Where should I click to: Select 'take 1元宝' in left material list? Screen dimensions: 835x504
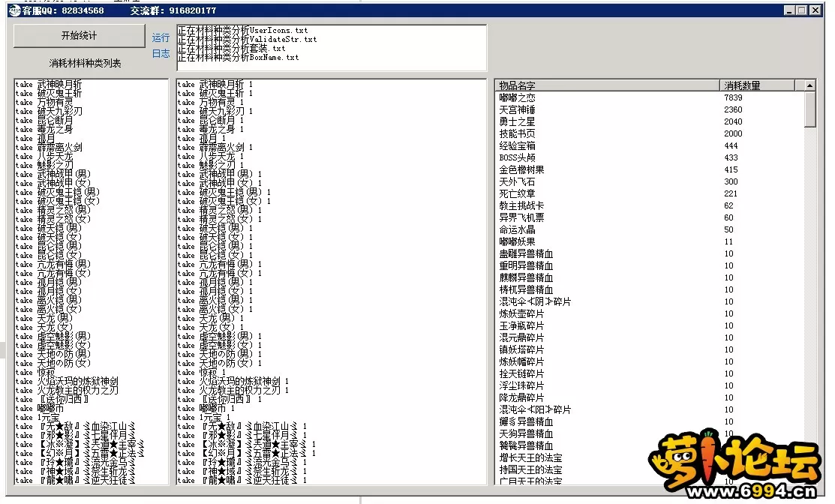pyautogui.click(x=38, y=418)
